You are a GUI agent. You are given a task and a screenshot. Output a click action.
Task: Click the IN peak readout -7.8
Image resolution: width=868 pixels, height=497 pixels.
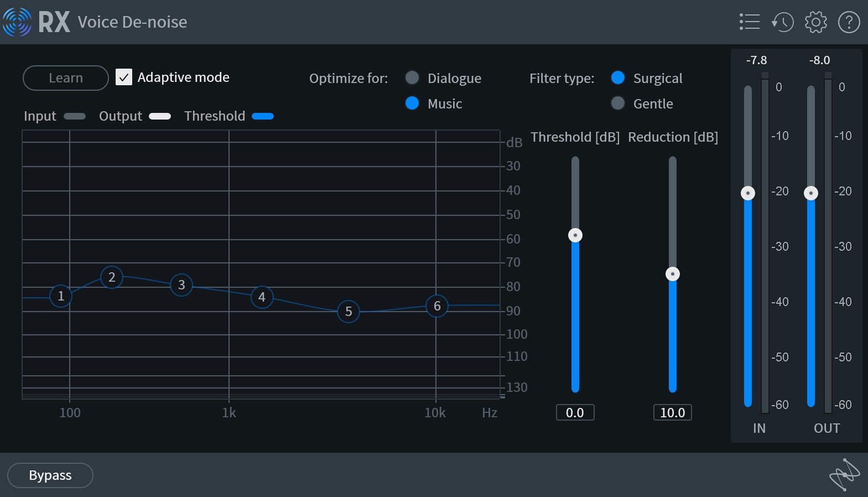pos(757,60)
